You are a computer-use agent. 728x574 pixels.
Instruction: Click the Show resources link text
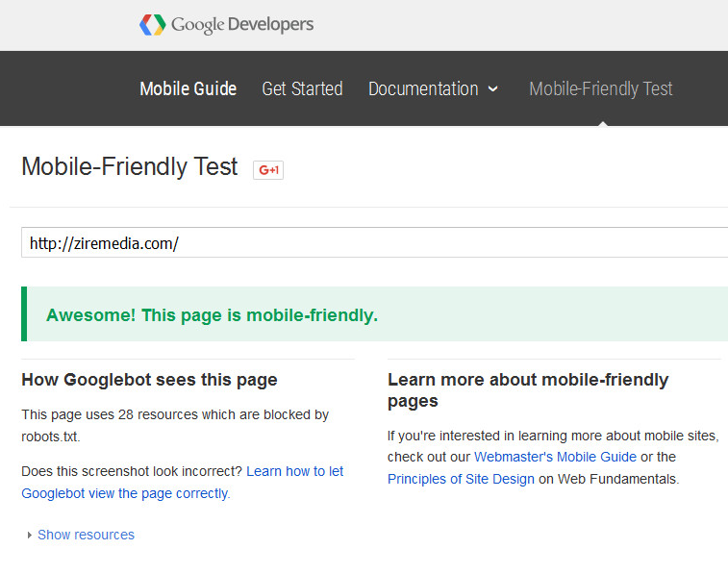86,535
